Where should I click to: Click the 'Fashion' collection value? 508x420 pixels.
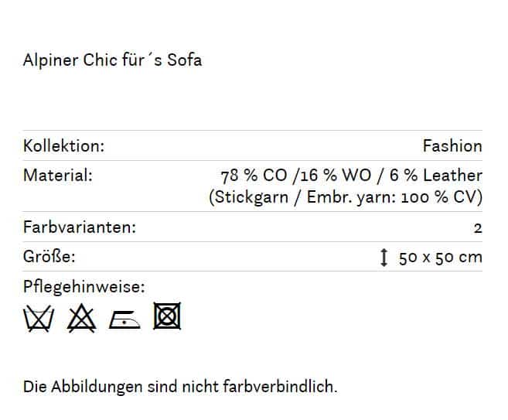452,146
